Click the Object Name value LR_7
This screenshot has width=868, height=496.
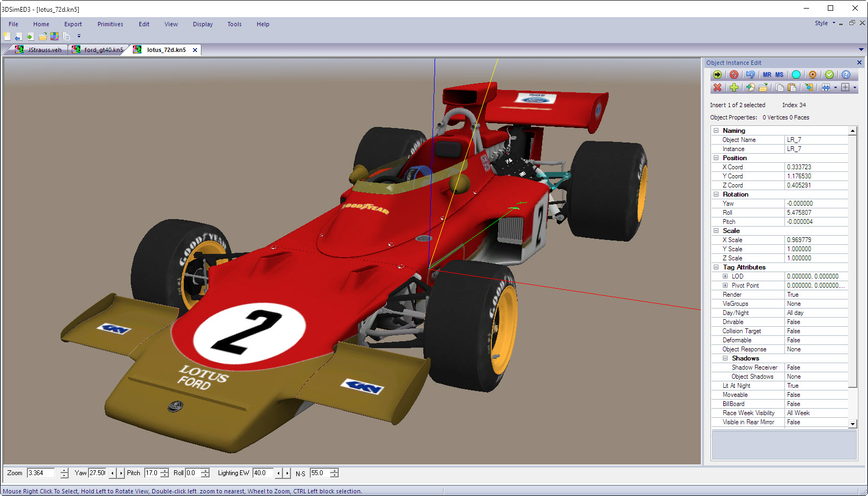tap(817, 140)
